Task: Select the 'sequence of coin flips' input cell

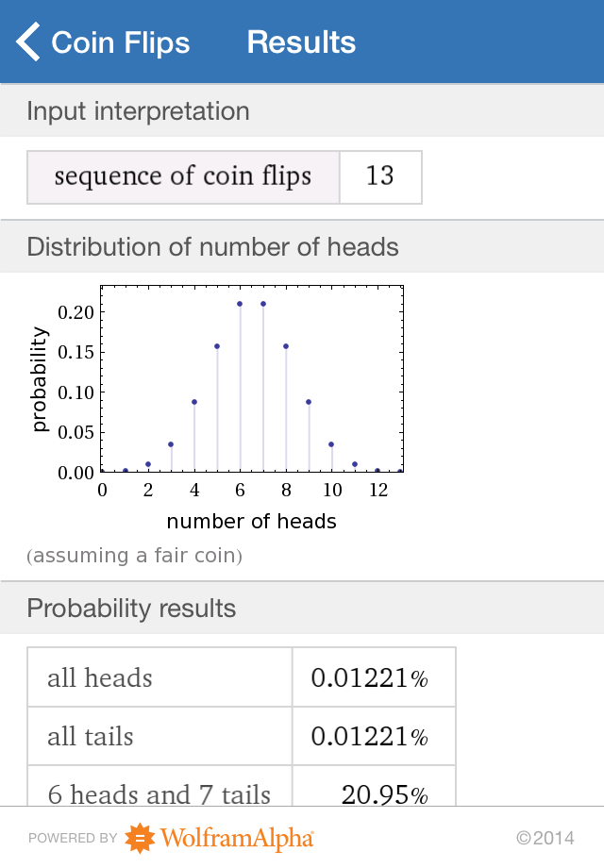Action: pos(183,177)
